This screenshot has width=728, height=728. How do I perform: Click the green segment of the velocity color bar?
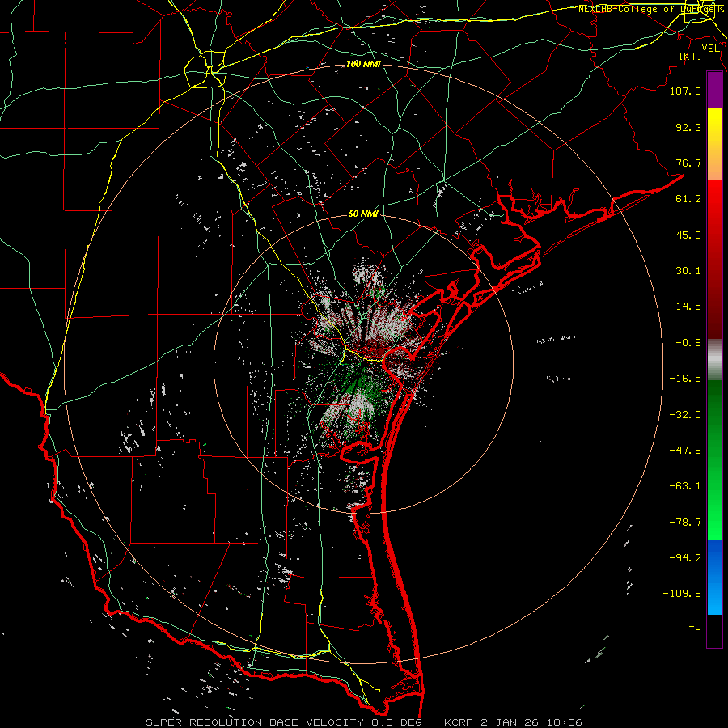click(714, 459)
